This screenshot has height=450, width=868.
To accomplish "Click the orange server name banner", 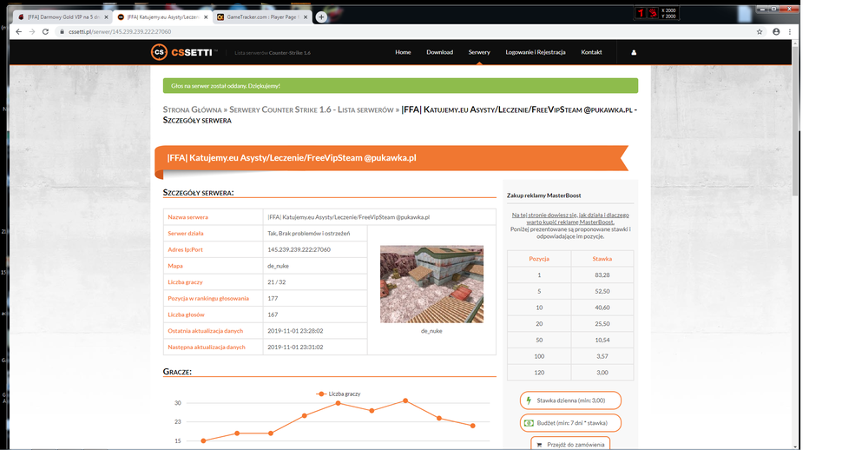I will click(x=391, y=158).
